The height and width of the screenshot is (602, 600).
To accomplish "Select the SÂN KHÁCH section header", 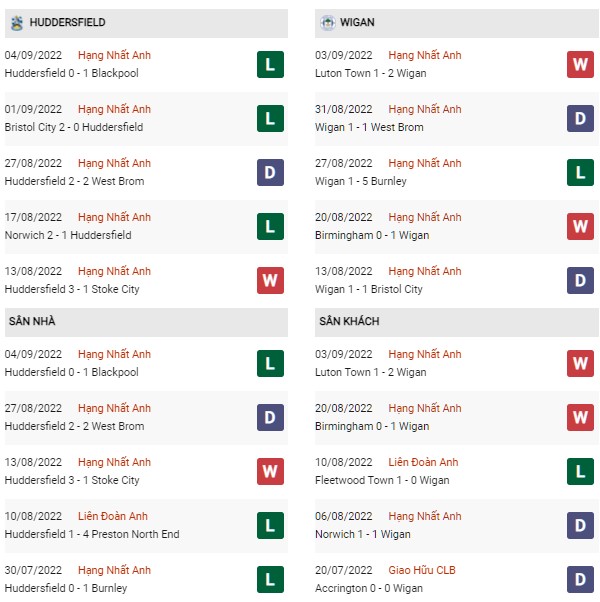I will click(456, 322).
